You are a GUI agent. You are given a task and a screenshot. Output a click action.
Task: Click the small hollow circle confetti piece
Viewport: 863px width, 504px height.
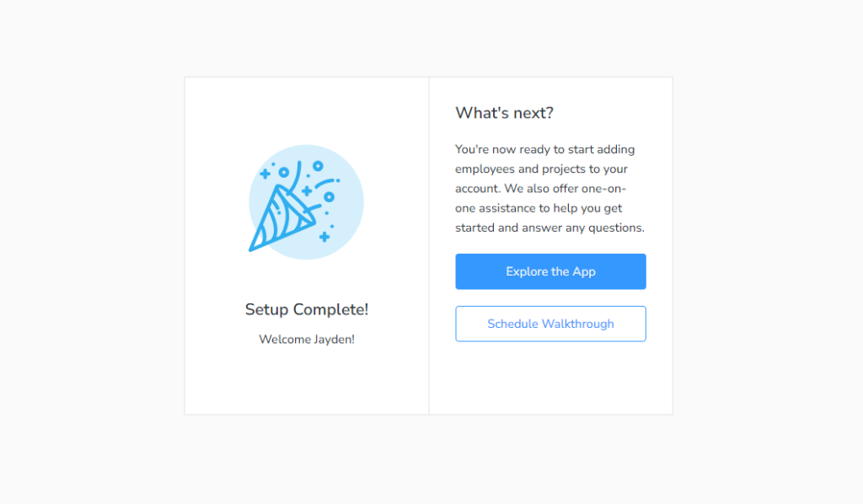point(317,167)
